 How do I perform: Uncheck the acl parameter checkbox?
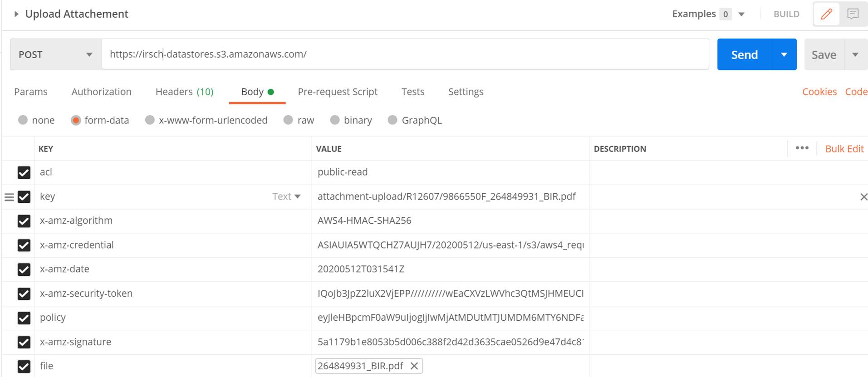pyautogui.click(x=24, y=172)
